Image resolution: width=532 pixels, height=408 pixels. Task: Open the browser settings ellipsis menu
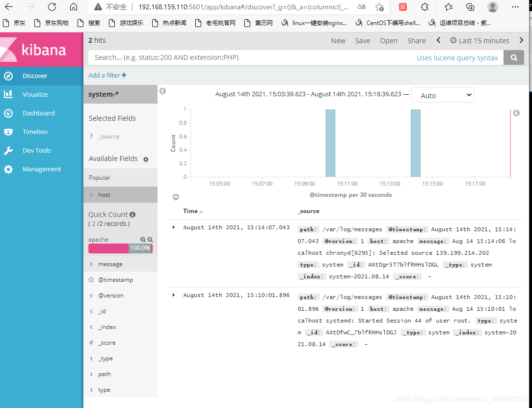pos(515,7)
